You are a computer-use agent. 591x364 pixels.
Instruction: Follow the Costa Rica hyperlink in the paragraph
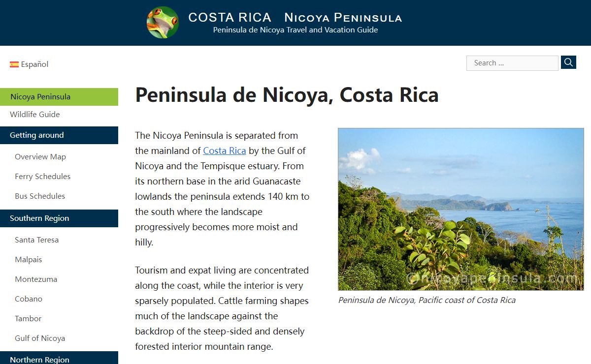click(224, 151)
